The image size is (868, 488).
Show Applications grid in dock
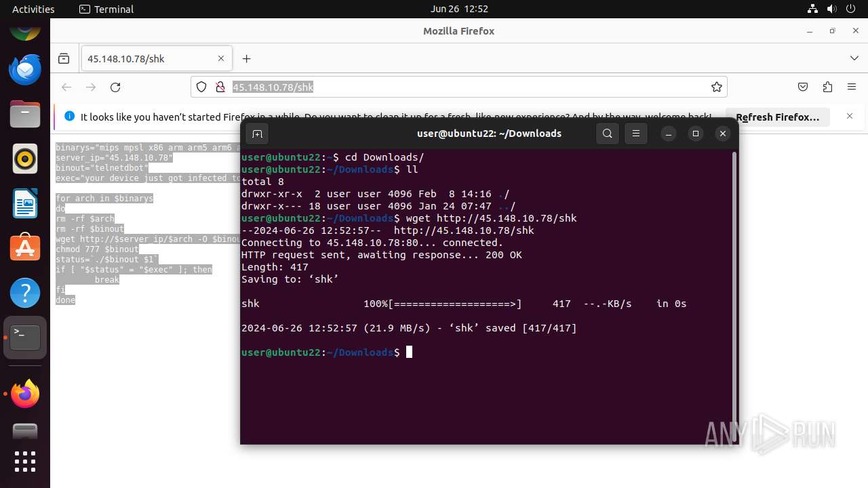coord(25,462)
